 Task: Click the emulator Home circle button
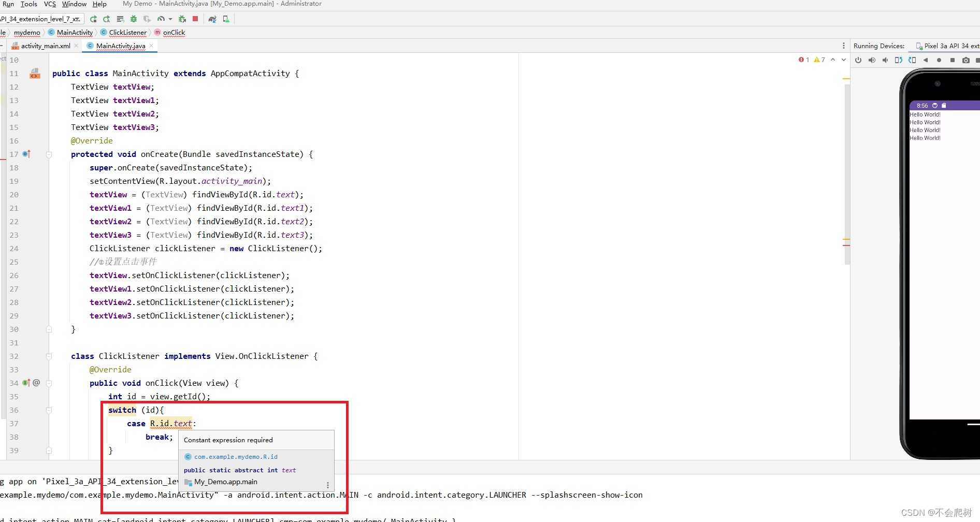(x=939, y=60)
